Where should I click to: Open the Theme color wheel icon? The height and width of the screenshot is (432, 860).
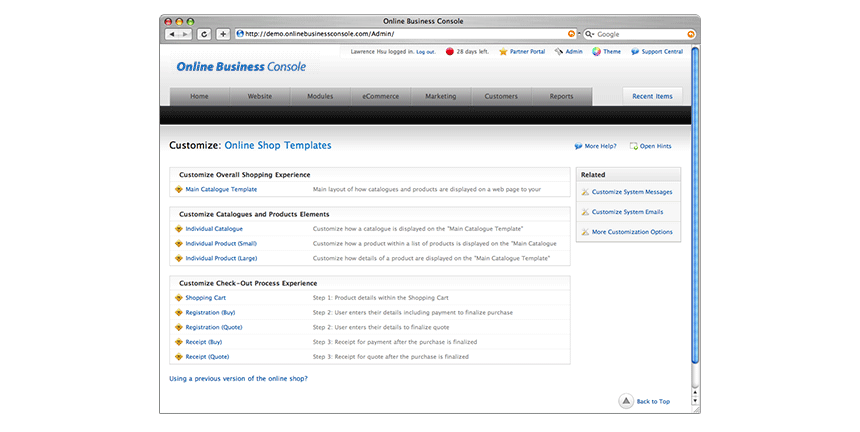(596, 51)
